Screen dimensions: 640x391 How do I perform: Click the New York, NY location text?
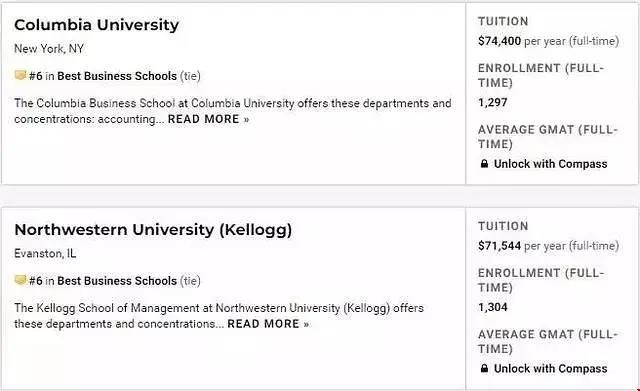[x=49, y=49]
